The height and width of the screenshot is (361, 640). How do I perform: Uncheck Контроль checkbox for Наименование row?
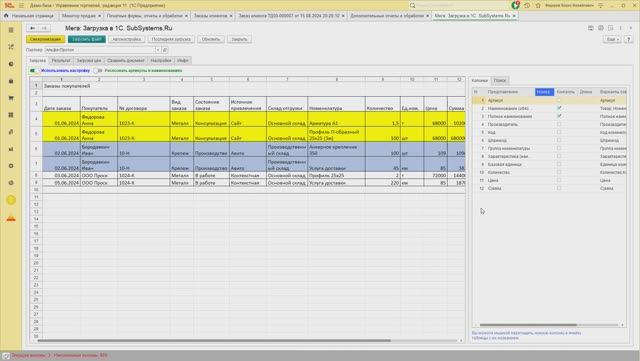559,108
